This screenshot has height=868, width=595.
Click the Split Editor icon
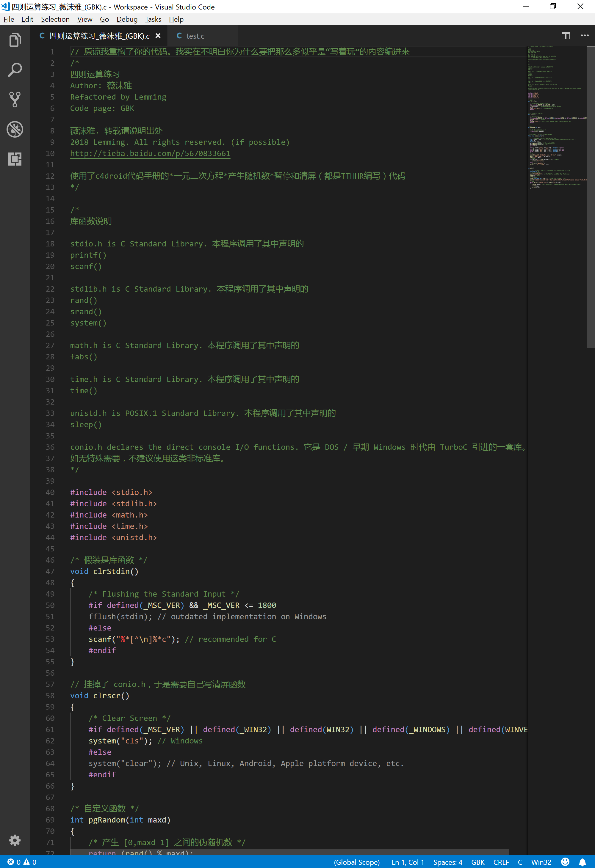(566, 36)
